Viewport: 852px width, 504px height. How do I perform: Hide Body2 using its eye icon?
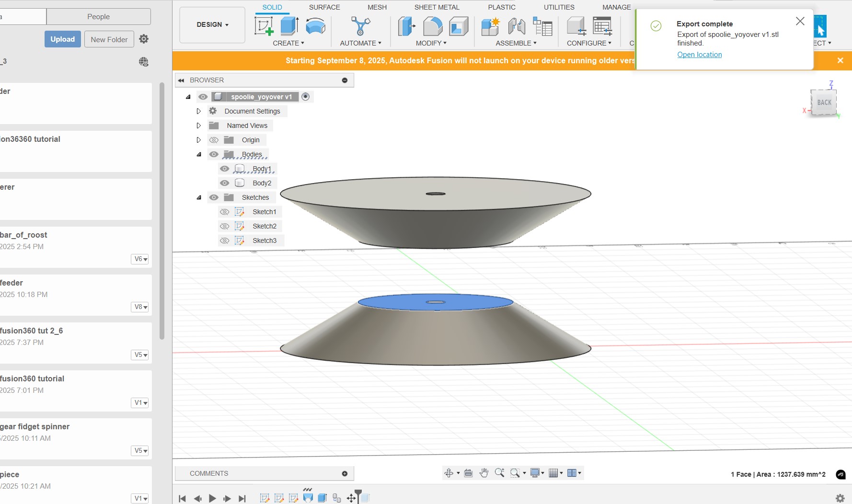pos(224,183)
